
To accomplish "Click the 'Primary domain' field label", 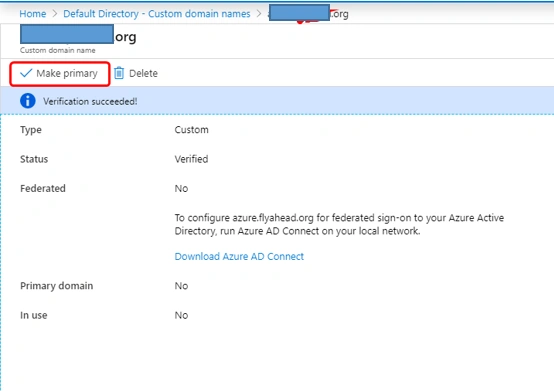I will coord(57,286).
